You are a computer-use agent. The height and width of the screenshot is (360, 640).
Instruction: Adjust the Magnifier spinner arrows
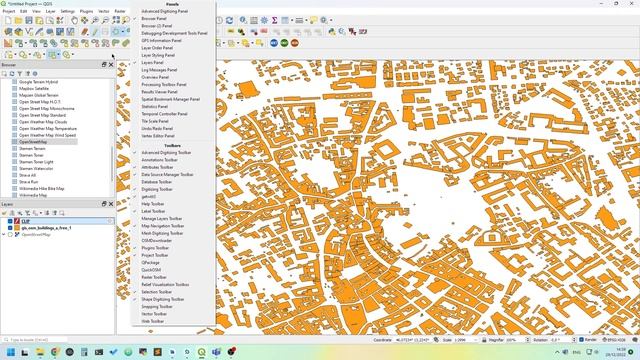pos(528,340)
